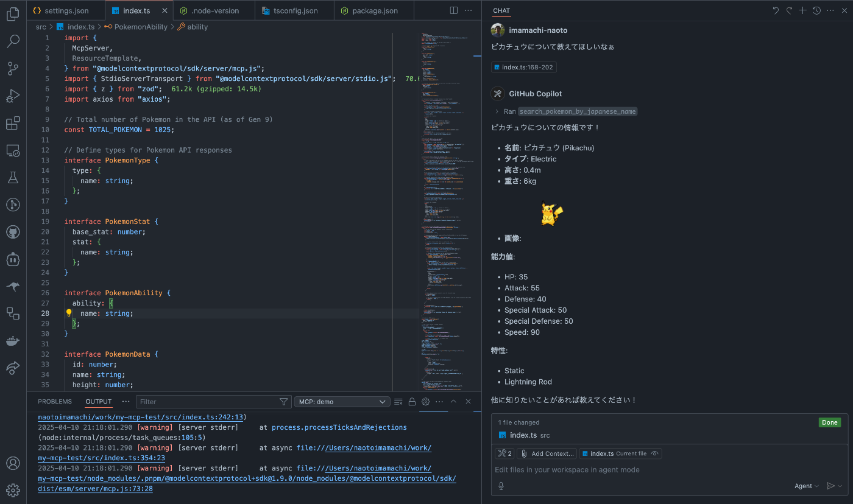Switch to the tsconfig.json tab

(294, 11)
